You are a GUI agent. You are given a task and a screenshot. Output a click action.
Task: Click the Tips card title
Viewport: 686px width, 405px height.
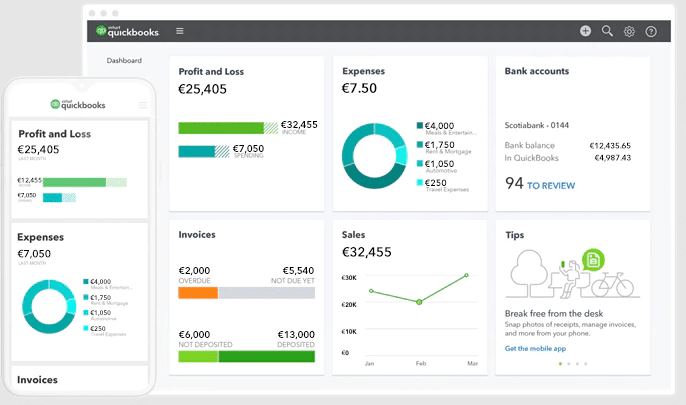tap(514, 235)
